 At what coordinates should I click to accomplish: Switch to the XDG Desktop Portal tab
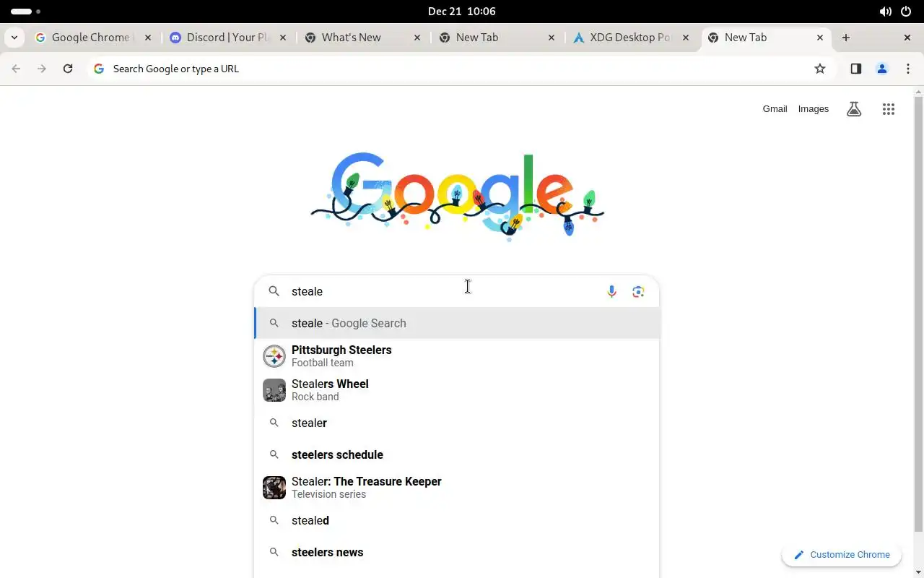point(631,38)
